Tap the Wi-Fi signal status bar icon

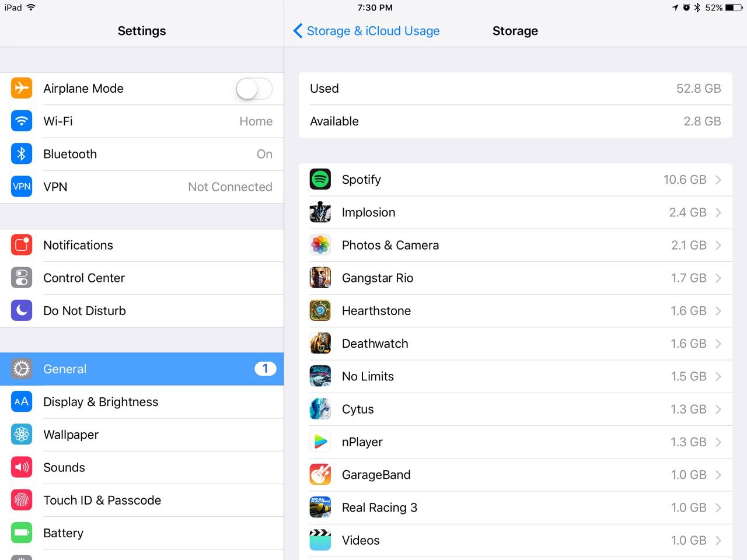(31, 8)
